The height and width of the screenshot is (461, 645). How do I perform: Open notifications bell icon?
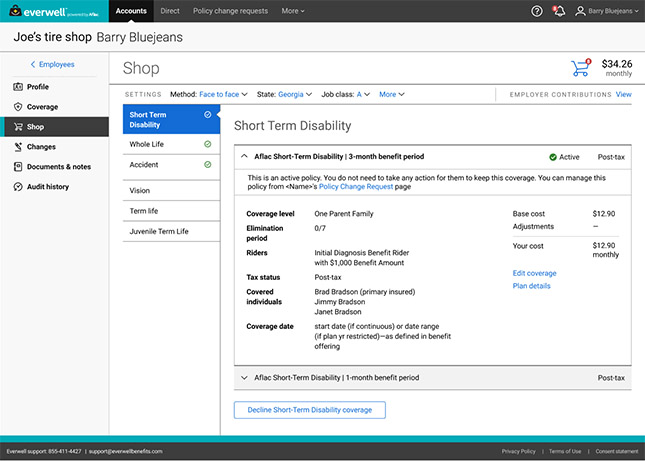(559, 11)
